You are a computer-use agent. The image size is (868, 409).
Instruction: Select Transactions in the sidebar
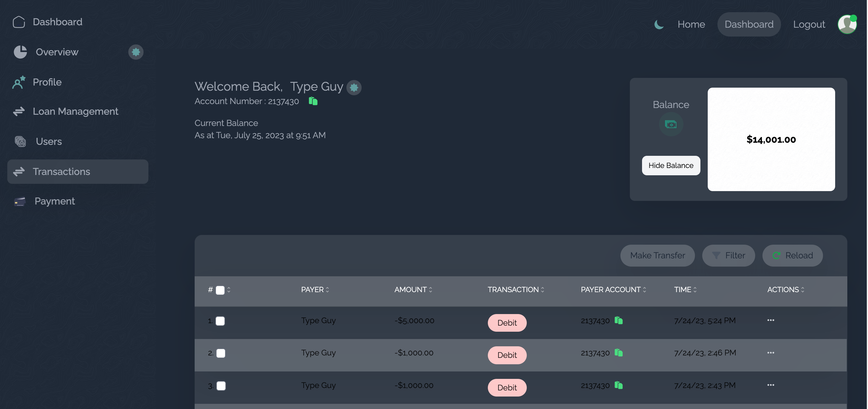[x=78, y=172]
